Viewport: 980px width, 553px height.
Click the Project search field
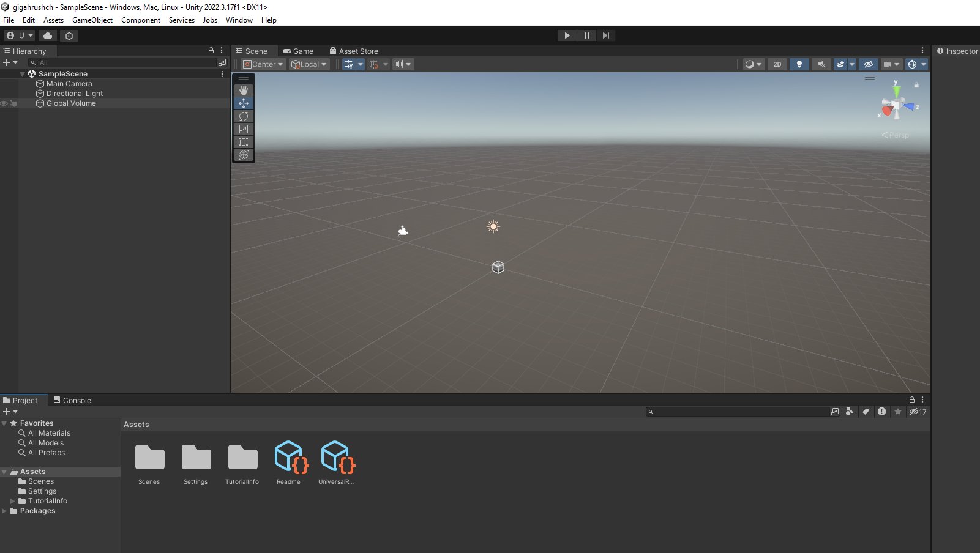pos(738,412)
